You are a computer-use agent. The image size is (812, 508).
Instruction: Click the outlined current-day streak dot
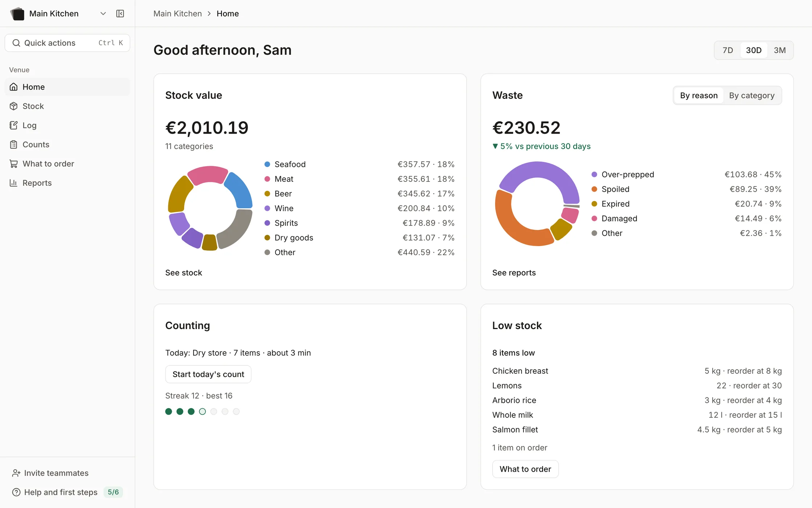tap(202, 411)
